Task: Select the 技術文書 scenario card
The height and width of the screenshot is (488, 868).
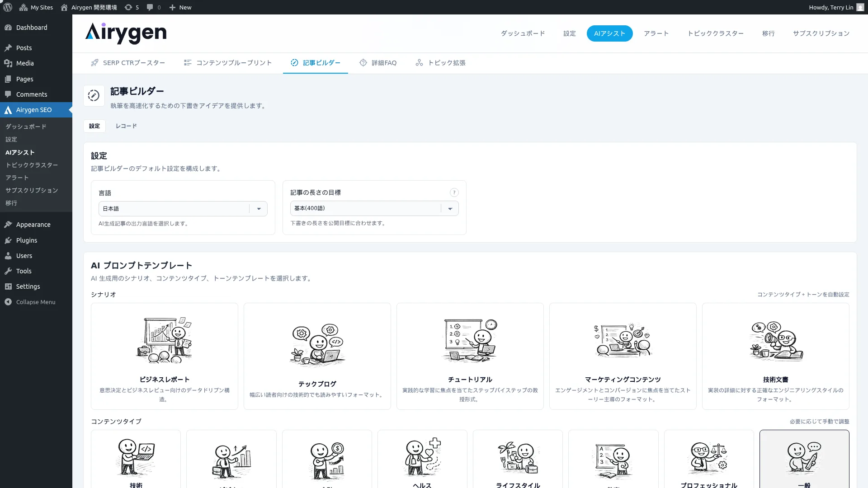Action: tap(776, 357)
